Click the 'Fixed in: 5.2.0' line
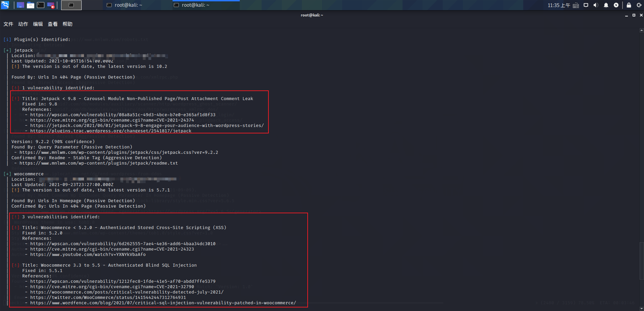This screenshot has width=644, height=311. pyautogui.click(x=42, y=233)
